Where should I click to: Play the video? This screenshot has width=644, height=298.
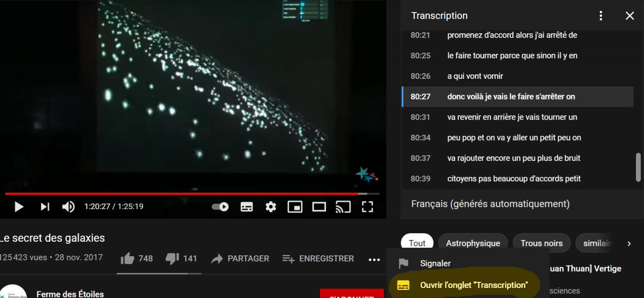tap(19, 207)
